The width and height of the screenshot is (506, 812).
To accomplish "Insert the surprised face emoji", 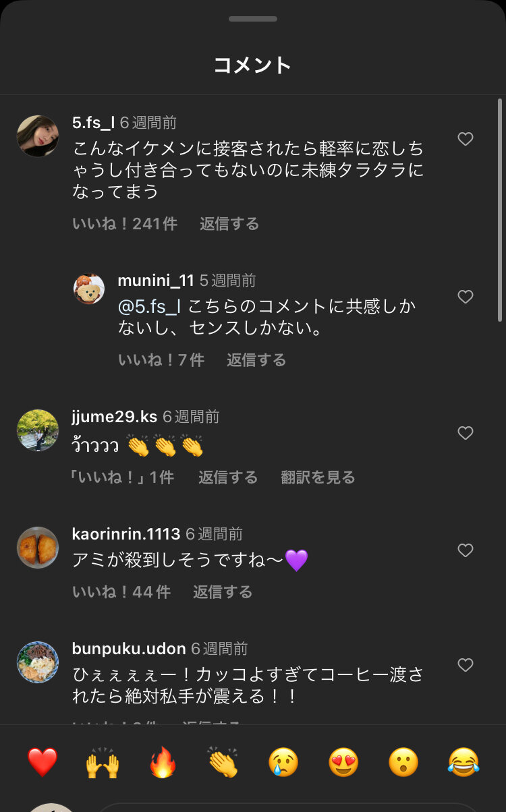I will (x=403, y=763).
